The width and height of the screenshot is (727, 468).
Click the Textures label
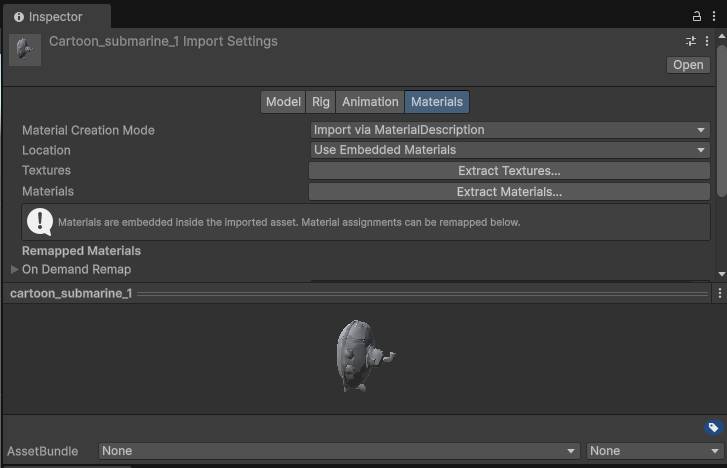tap(46, 170)
